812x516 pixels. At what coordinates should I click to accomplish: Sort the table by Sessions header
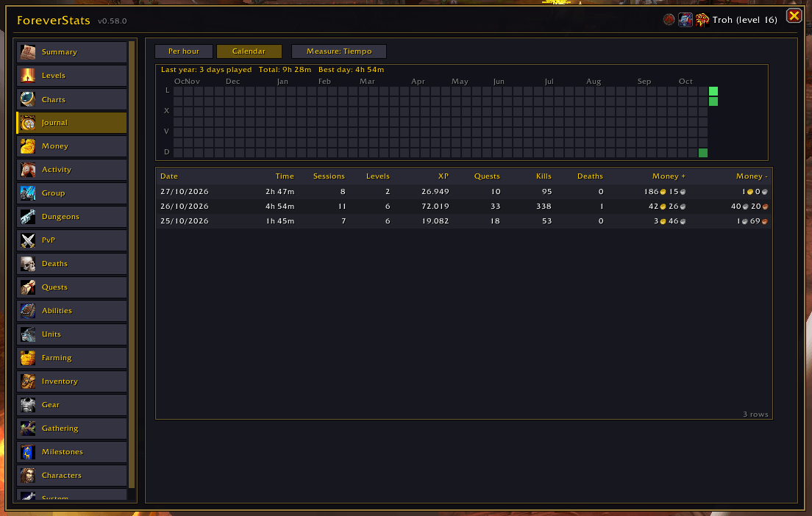click(x=329, y=176)
